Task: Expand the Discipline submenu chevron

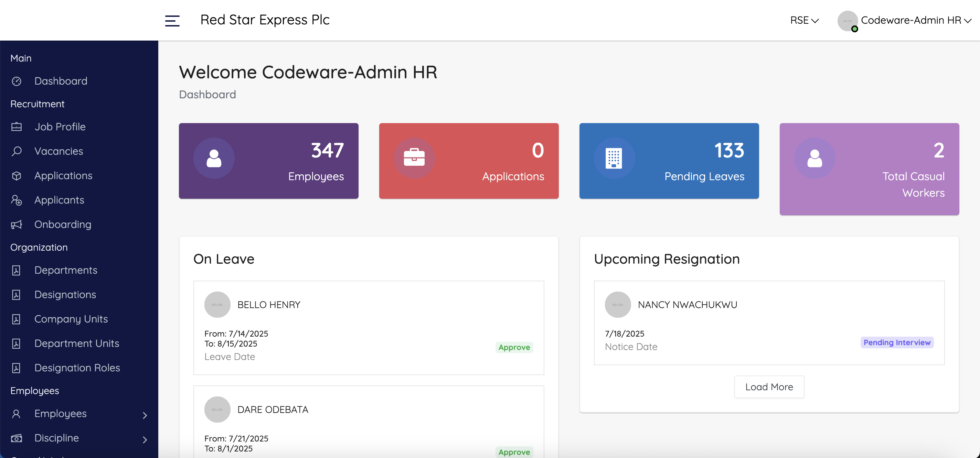Action: 145,440
